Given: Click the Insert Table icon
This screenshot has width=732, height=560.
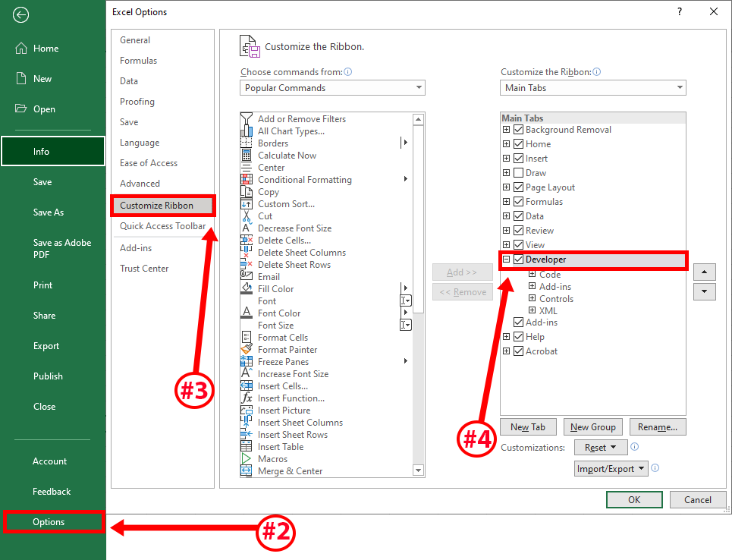Looking at the screenshot, I should [247, 447].
